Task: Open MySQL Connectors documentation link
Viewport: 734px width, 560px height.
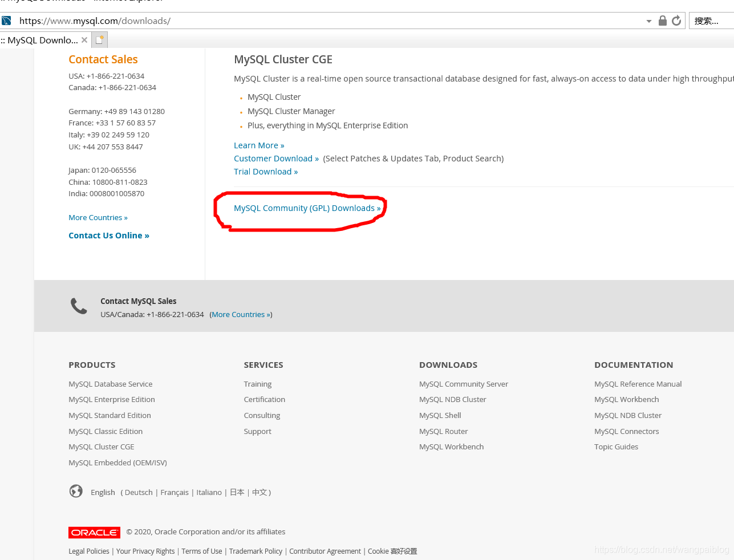Action: pos(627,432)
